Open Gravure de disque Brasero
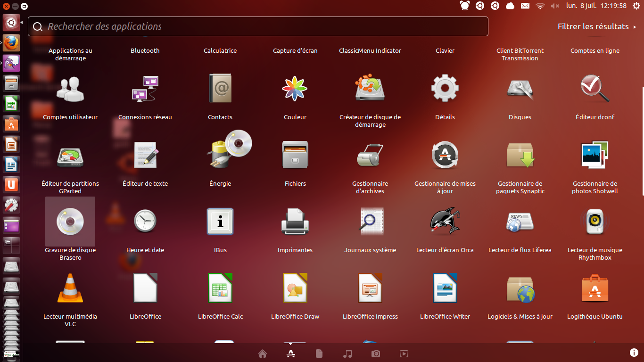This screenshot has width=644, height=362. pyautogui.click(x=70, y=222)
